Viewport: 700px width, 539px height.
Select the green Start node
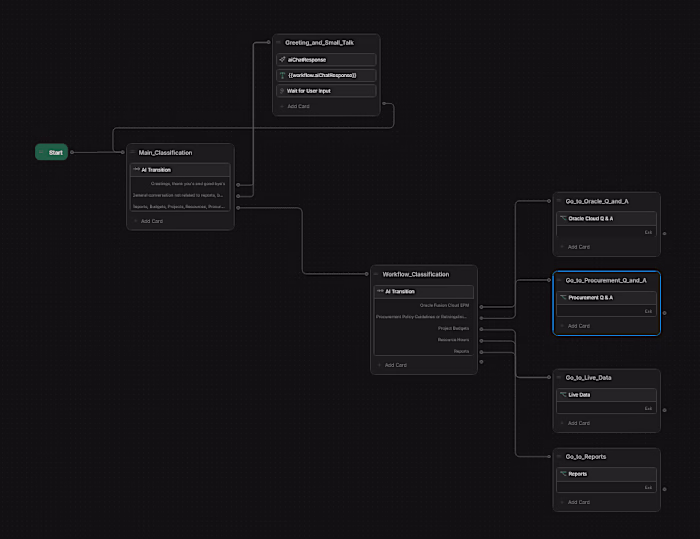(51, 152)
